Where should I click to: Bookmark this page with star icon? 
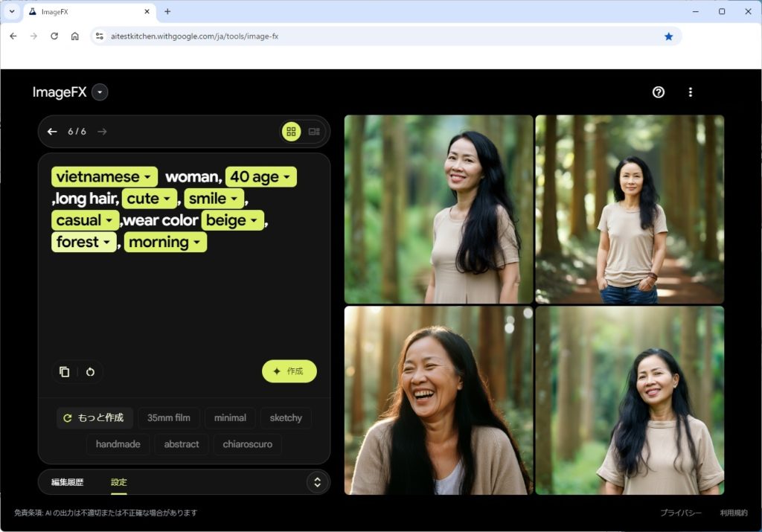click(668, 36)
